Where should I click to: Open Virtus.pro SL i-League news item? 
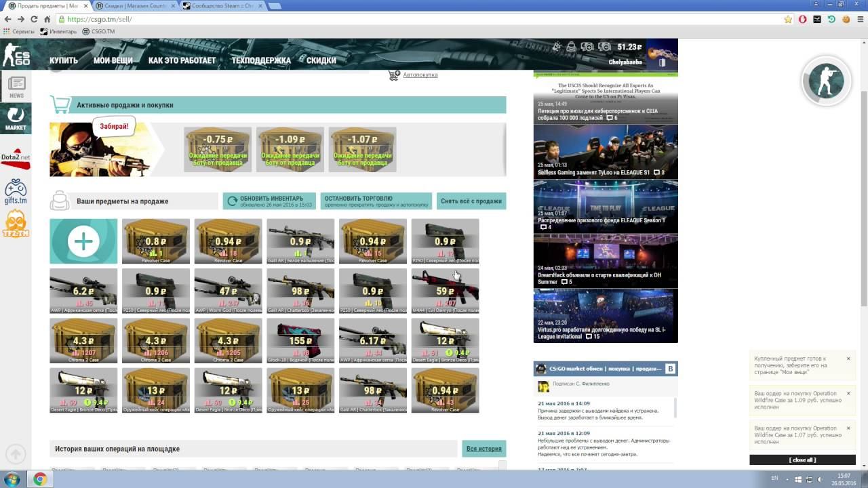[x=606, y=316]
